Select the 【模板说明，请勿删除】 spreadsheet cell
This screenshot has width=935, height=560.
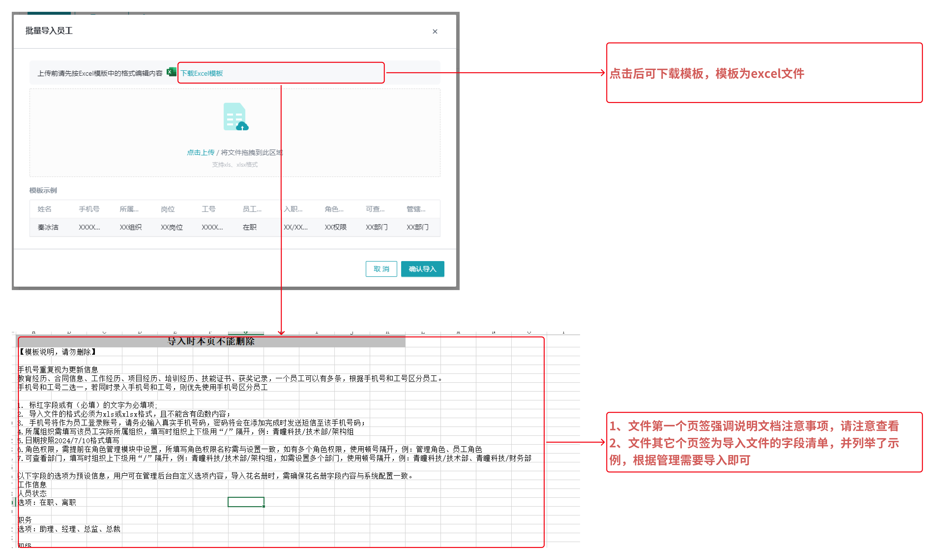click(x=57, y=352)
